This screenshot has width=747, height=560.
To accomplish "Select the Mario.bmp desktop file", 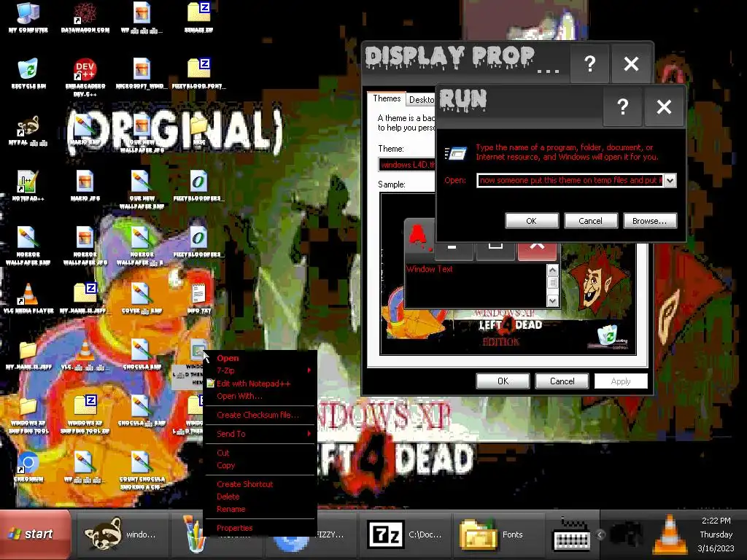I will (x=85, y=130).
